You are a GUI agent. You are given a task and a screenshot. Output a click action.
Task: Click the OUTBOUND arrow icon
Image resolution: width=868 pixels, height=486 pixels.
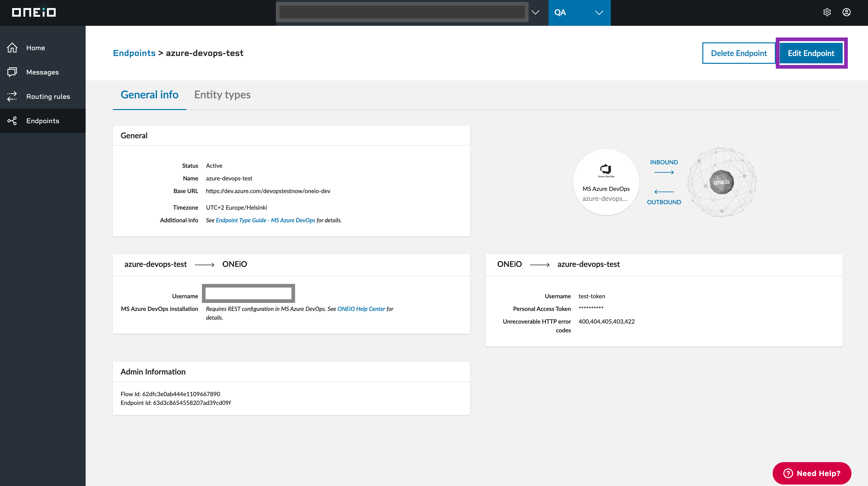664,192
